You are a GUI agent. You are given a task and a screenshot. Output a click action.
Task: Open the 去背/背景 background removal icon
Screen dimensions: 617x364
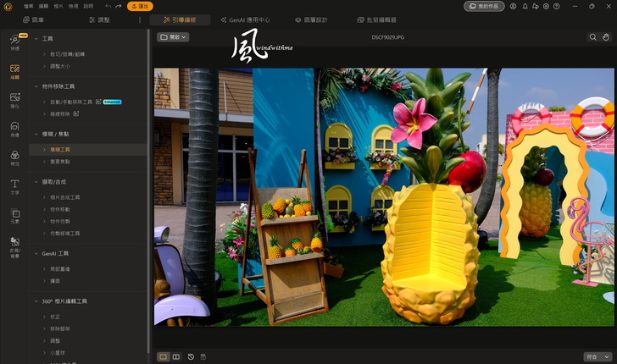pos(15,247)
